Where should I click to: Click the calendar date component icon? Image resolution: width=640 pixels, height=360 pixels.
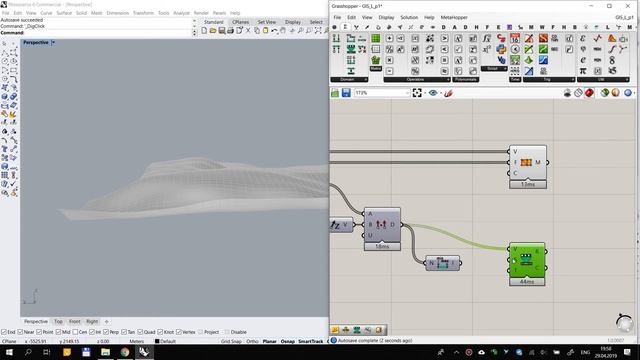[515, 38]
